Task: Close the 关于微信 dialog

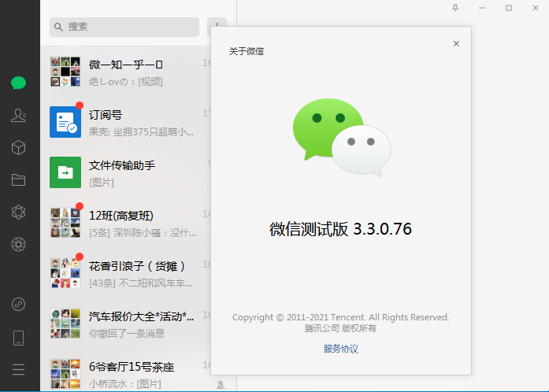Action: click(x=456, y=43)
